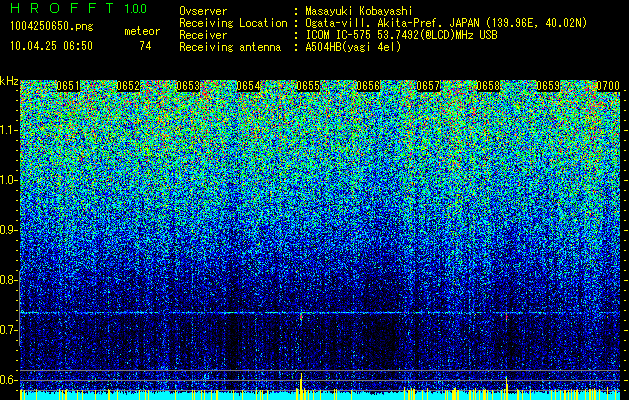Click the 0658 time marker
This screenshot has height=400, width=629.
488,86
